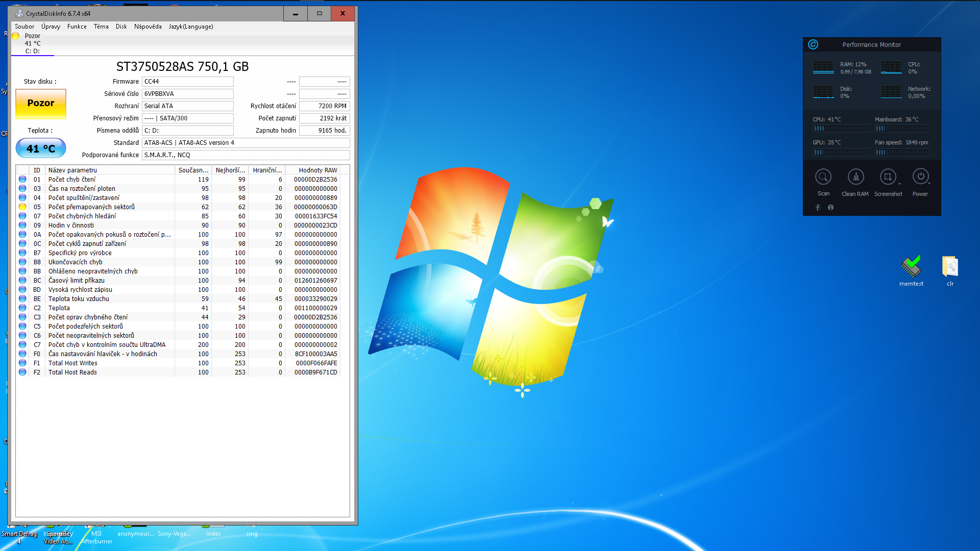The image size is (980, 551).
Task: Open the Nápověda menu
Action: 148,27
